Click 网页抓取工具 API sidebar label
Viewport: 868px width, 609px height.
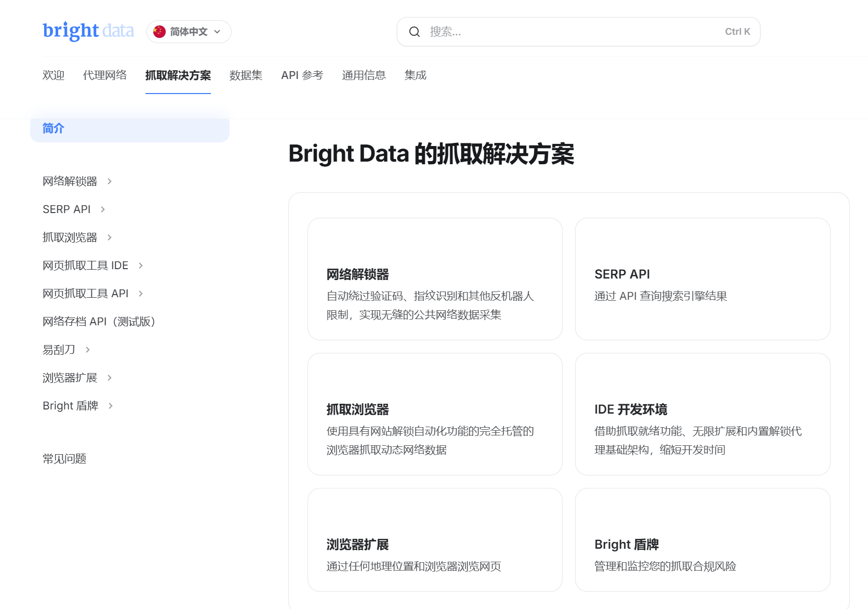(86, 294)
